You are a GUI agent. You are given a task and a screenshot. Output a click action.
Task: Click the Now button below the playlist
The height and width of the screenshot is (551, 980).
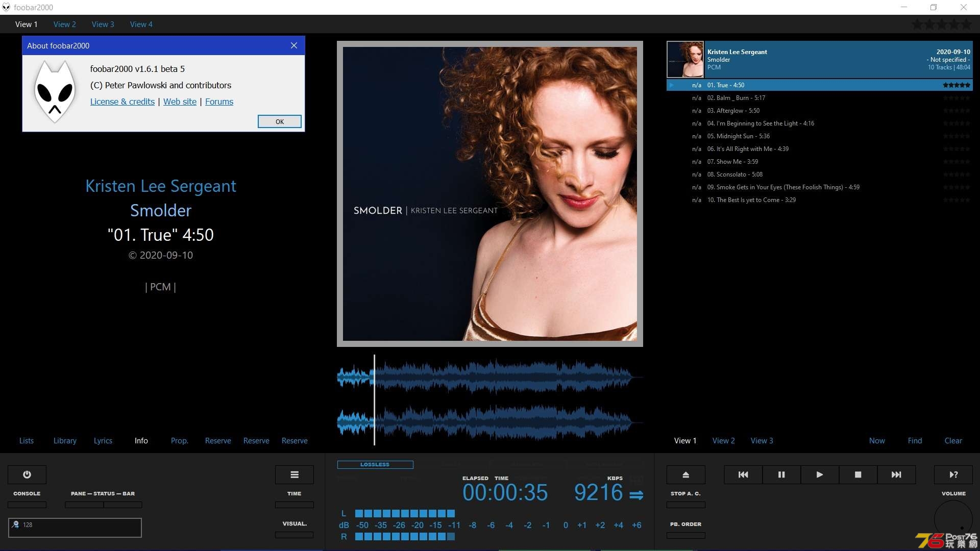click(x=877, y=440)
